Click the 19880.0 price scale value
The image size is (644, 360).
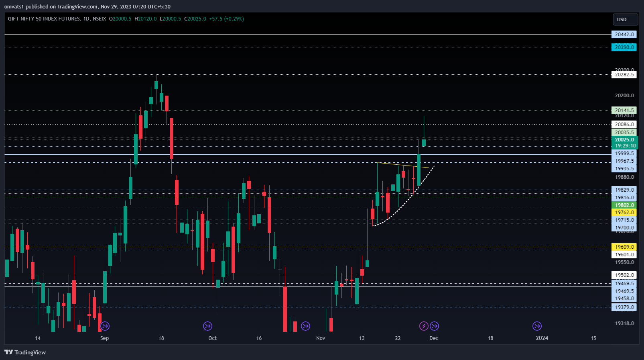coord(624,177)
